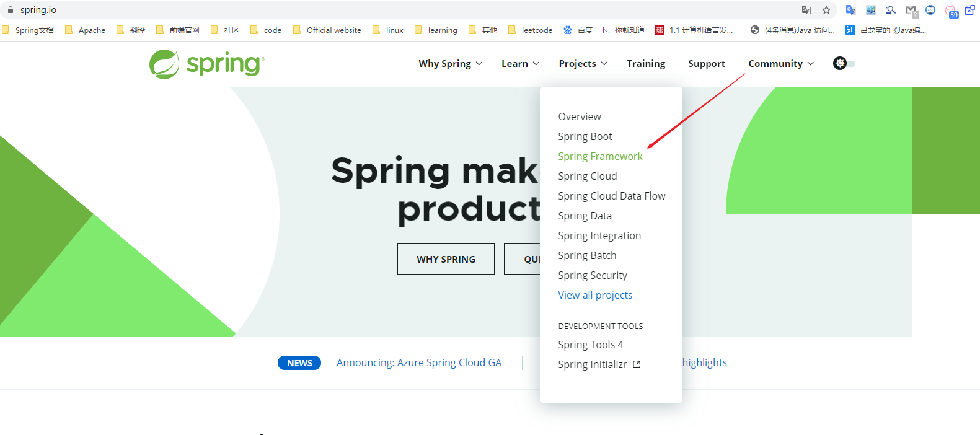Select Spring Cloud in Projects menu
The height and width of the screenshot is (435, 980).
pos(588,176)
